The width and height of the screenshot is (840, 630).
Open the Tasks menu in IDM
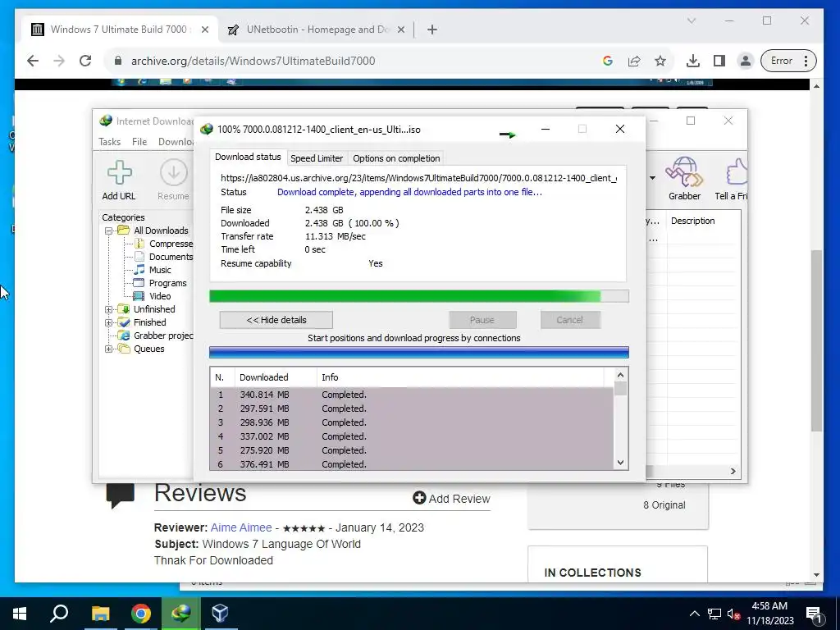point(109,142)
